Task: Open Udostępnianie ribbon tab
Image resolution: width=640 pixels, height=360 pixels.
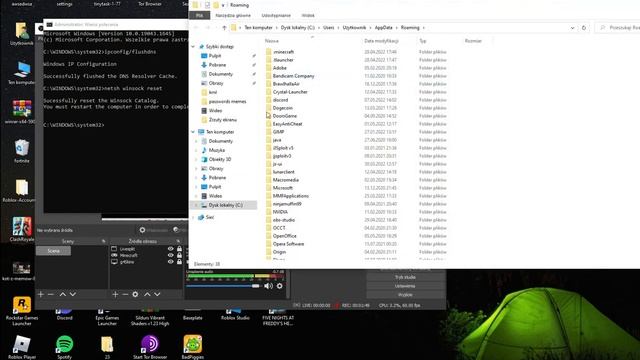Action: (x=276, y=16)
